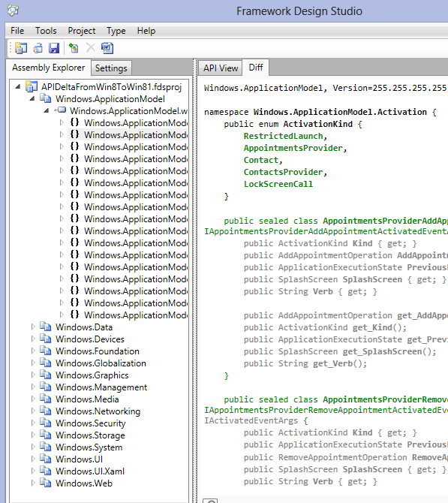Select the Windows.Graphics tree label
Image resolution: width=448 pixels, height=503 pixels.
pos(92,375)
